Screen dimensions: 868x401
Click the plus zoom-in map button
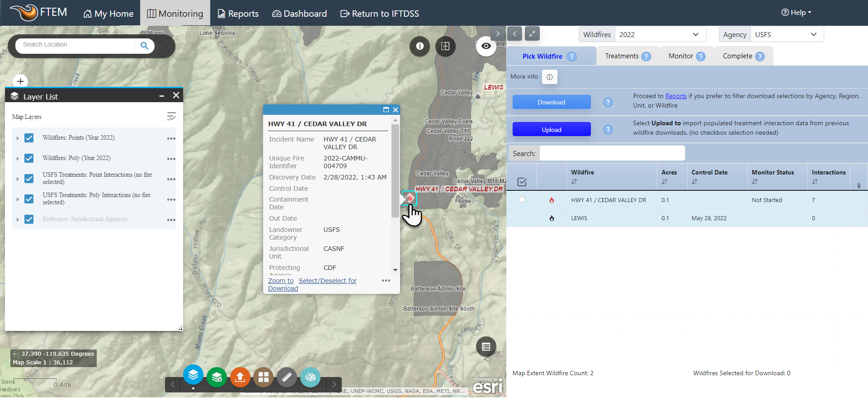click(x=20, y=81)
